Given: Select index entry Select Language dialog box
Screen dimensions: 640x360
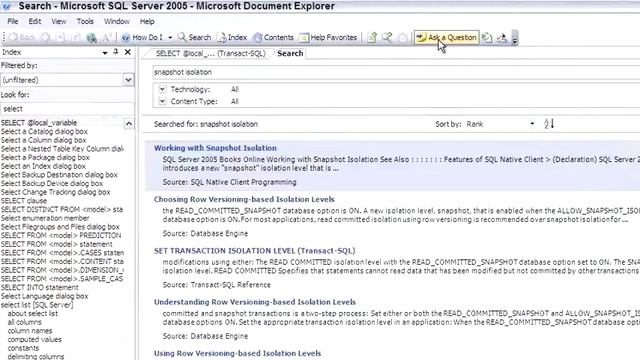Looking at the screenshot, I should pos(44,296).
